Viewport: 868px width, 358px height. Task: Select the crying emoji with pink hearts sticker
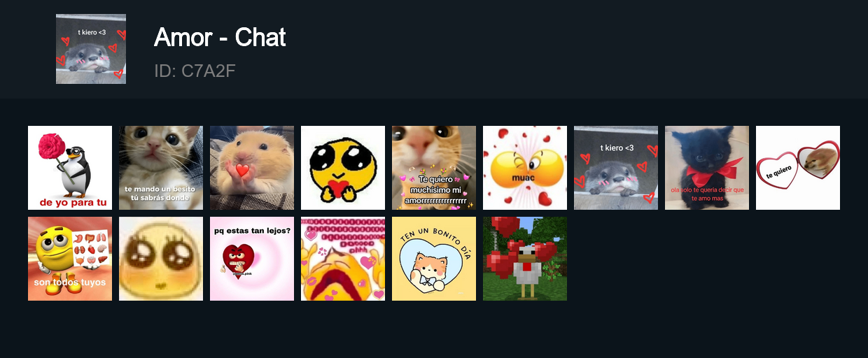tap(343, 259)
